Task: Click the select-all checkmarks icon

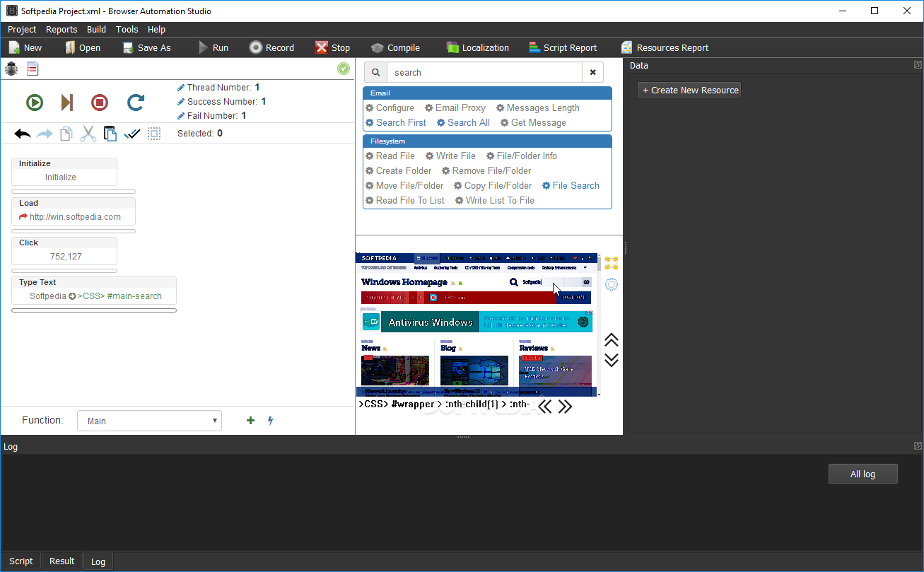Action: click(132, 133)
